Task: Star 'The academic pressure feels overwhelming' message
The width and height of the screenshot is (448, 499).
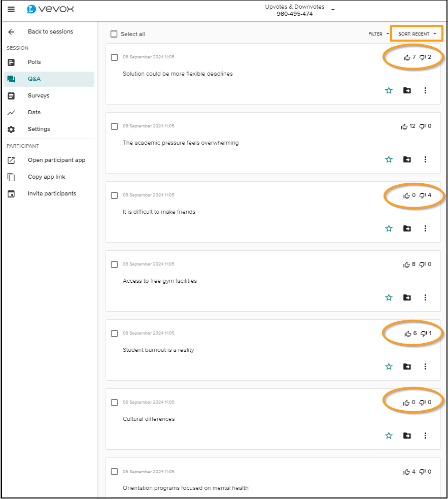Action: 389,159
